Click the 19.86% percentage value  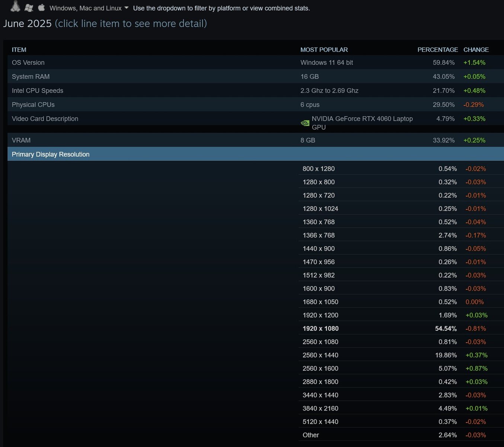pos(446,355)
